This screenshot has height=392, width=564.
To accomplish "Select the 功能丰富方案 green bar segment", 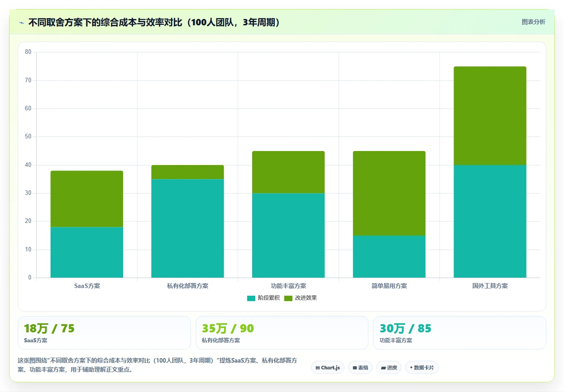I will click(x=288, y=172).
